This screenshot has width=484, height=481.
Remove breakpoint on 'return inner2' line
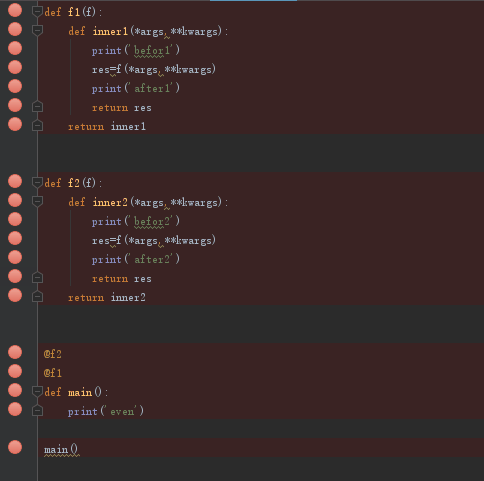point(15,295)
